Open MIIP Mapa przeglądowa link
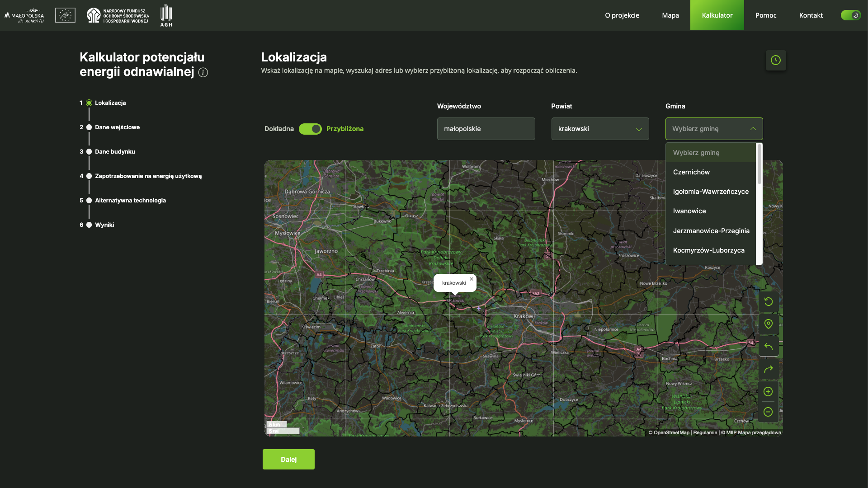Screen dimensions: 868x488 tap(751, 432)
